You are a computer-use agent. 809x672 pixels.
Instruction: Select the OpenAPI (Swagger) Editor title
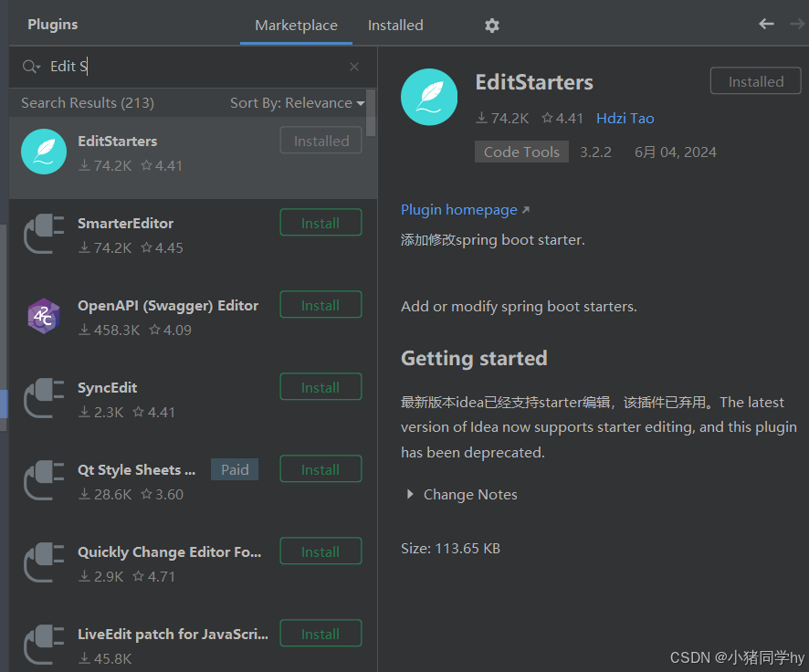(x=168, y=306)
